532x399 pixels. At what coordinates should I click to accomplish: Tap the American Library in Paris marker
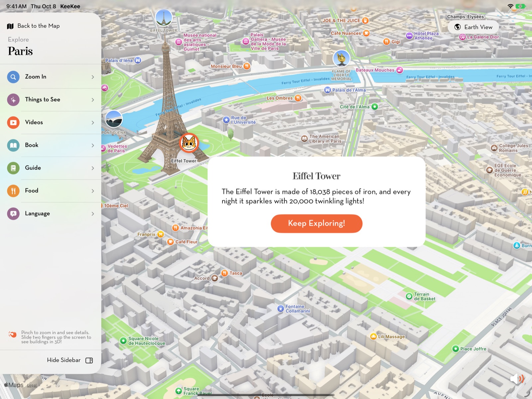(x=304, y=139)
